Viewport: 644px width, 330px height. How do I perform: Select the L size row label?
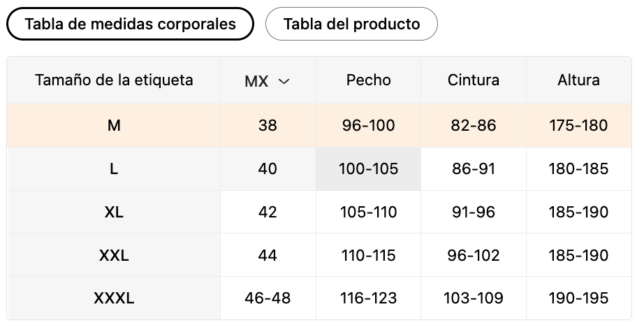click(x=114, y=169)
